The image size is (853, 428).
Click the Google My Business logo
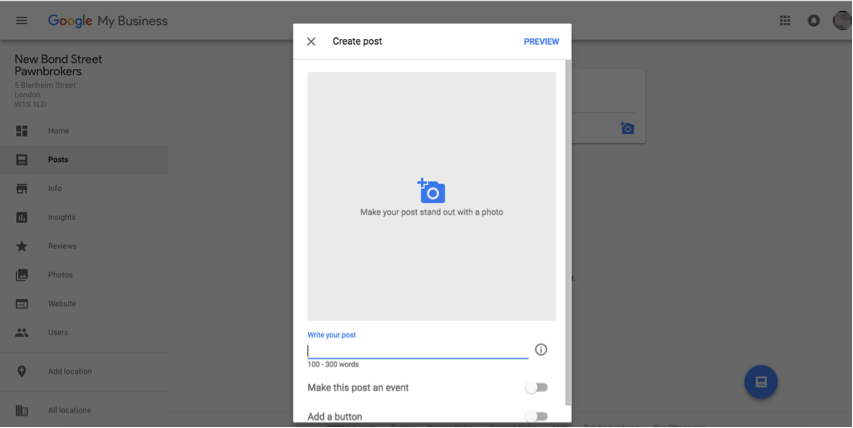pyautogui.click(x=108, y=21)
